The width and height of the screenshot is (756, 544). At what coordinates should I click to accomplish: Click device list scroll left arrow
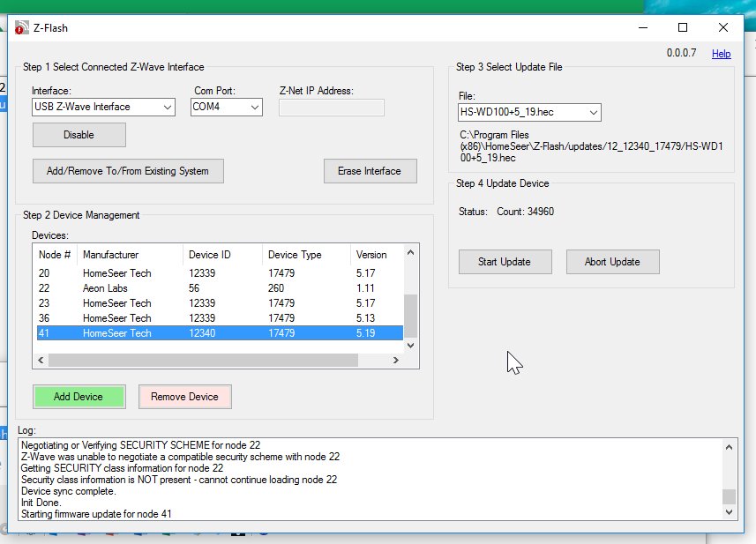pos(41,360)
